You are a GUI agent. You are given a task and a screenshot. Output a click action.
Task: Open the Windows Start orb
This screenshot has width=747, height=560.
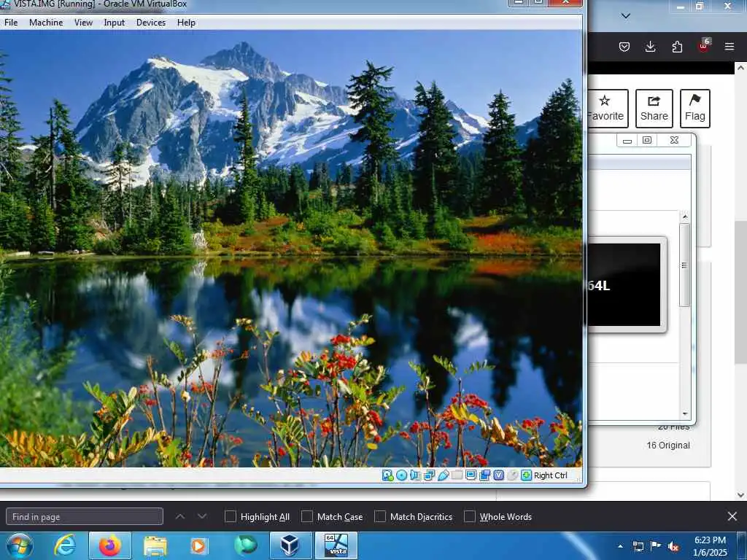19,545
